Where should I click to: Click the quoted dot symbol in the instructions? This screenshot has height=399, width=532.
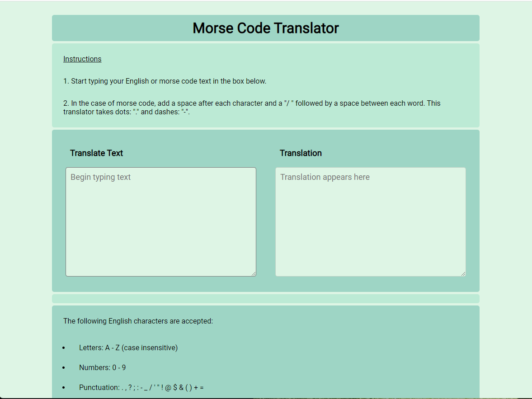[x=136, y=112]
